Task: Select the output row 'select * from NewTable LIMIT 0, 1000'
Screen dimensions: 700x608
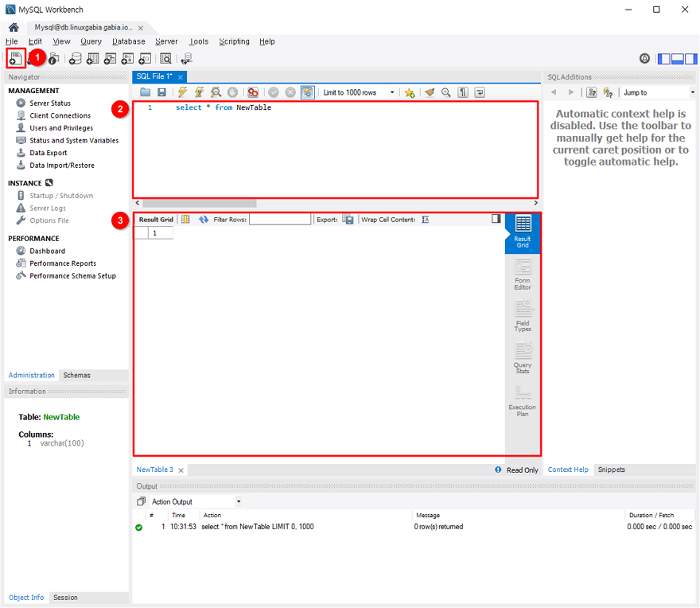Action: pos(414,527)
